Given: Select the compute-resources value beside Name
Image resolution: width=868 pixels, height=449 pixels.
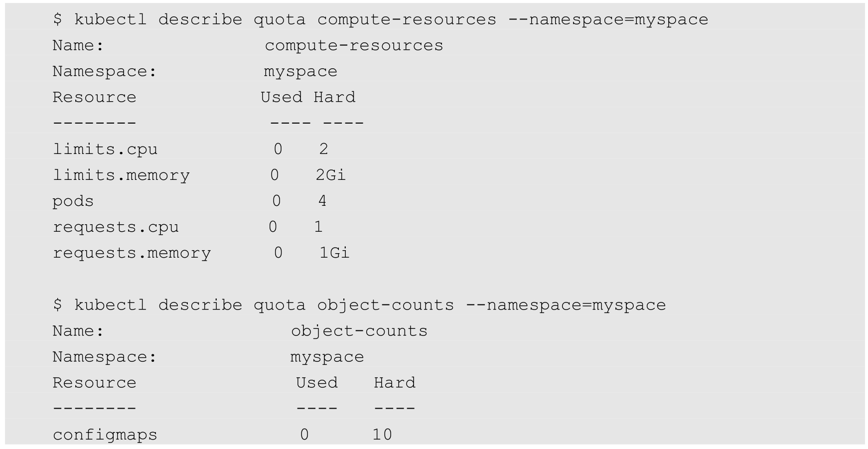Looking at the screenshot, I should (x=354, y=45).
